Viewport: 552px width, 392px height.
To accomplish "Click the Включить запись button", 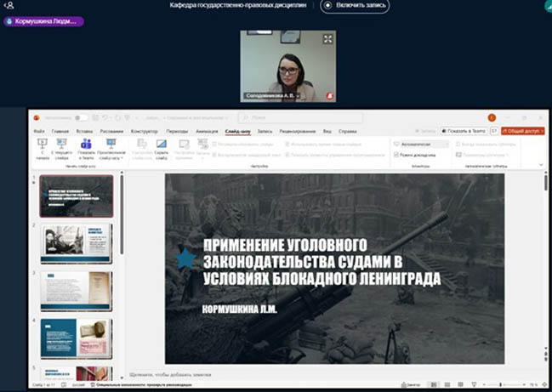I will pos(355,6).
